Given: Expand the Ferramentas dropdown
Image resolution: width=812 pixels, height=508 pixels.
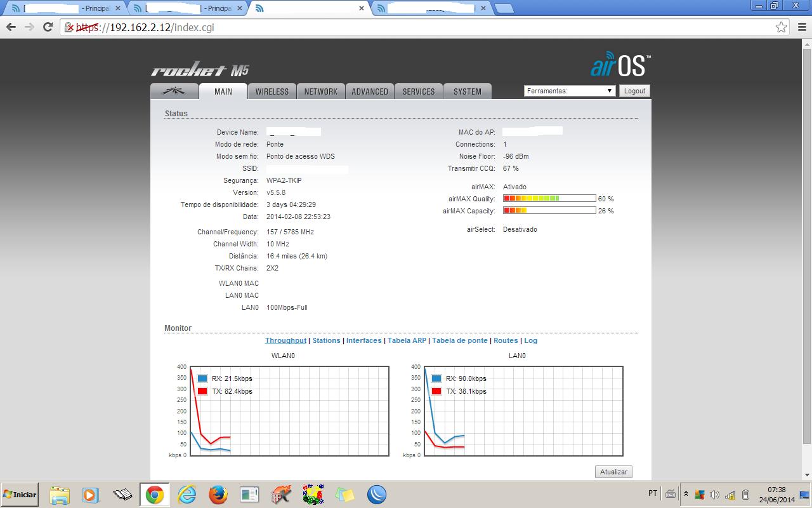Looking at the screenshot, I should coord(570,91).
